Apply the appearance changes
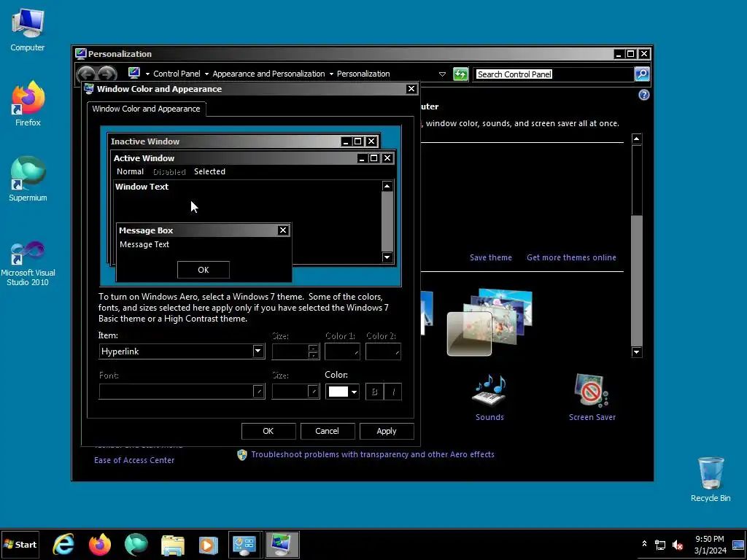This screenshot has width=747, height=560. coord(387,431)
